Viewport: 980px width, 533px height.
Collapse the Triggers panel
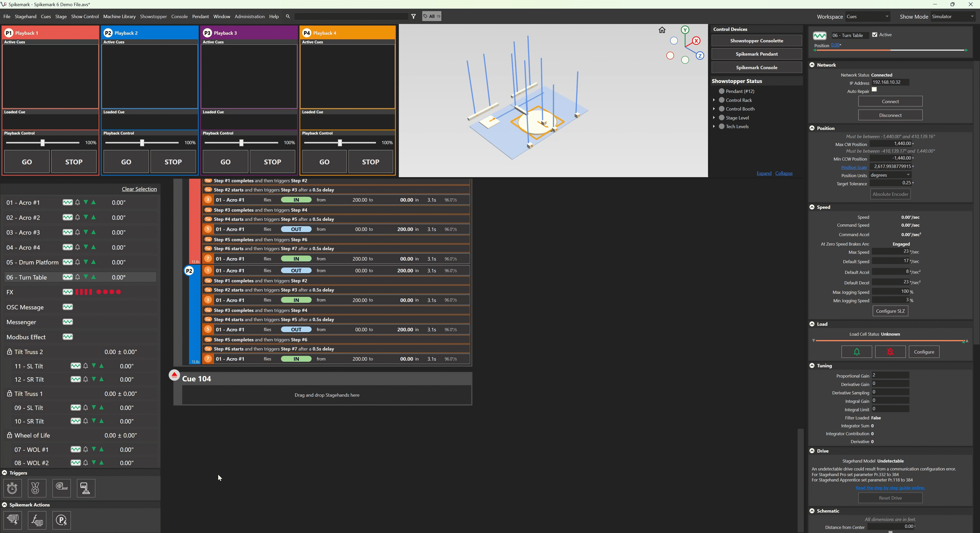[5, 473]
